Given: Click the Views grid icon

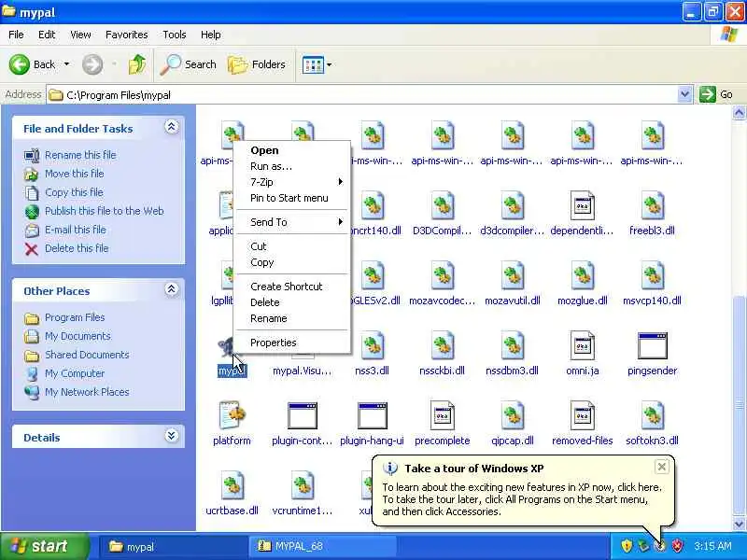Looking at the screenshot, I should pos(313,64).
